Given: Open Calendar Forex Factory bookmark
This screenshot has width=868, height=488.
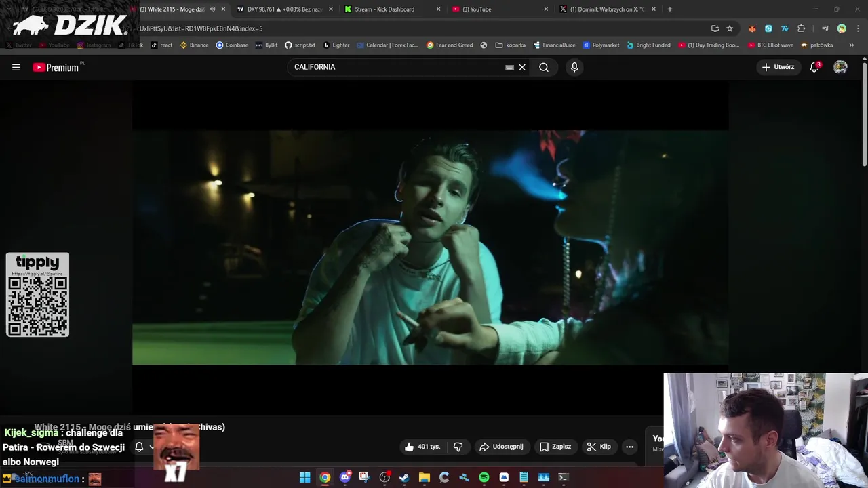Looking at the screenshot, I should 388,45.
